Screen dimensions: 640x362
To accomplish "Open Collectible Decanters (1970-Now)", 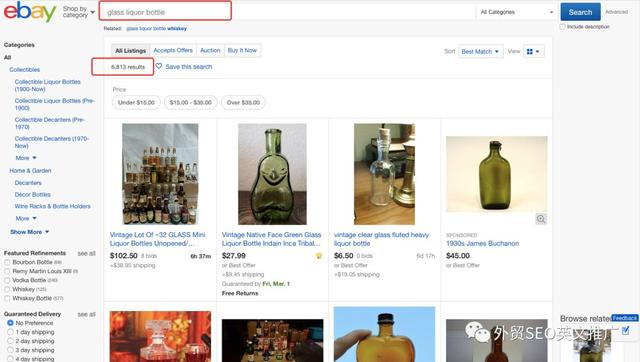I will pos(51,142).
